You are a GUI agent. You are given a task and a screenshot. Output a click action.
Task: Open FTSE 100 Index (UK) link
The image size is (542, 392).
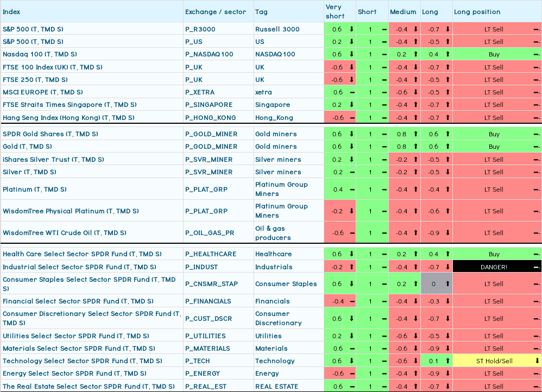pyautogui.click(x=53, y=67)
